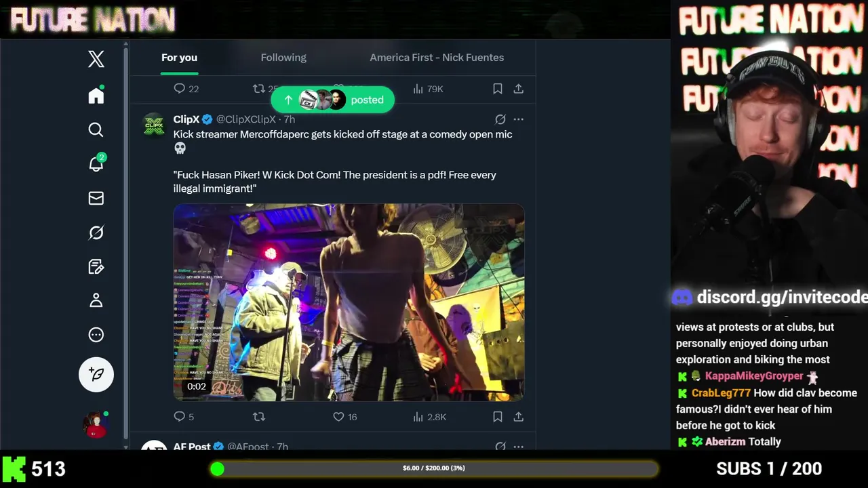Play the ClipX comedy open mic video
Screen dimensions: 868x488
349,302
